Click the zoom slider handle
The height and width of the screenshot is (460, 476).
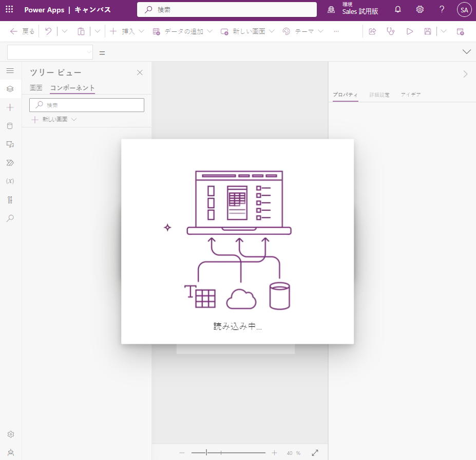pos(206,453)
